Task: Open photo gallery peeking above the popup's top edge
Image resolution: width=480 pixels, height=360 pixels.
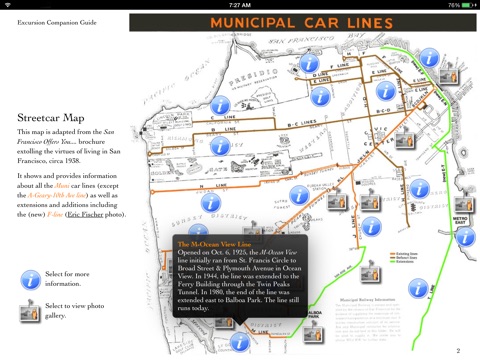Action: (252, 228)
